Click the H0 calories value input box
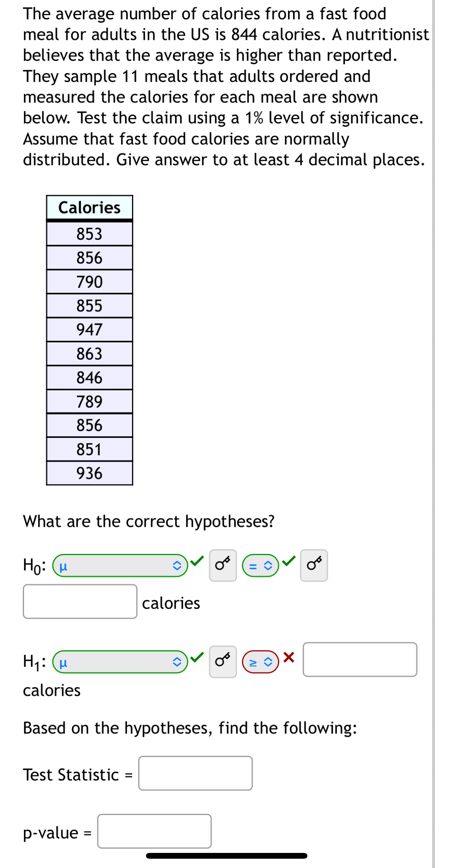This screenshot has height=868, width=453. (x=80, y=602)
